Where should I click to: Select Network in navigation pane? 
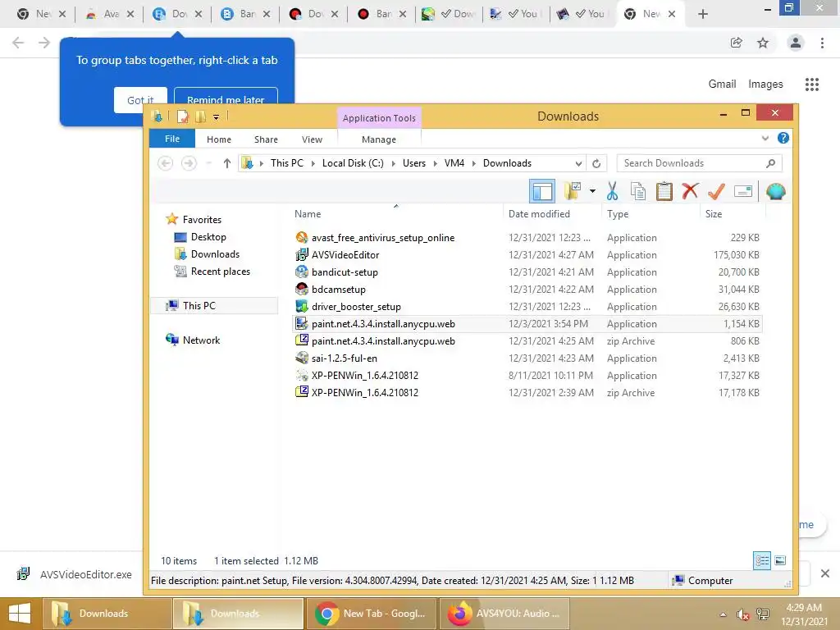[x=201, y=340]
